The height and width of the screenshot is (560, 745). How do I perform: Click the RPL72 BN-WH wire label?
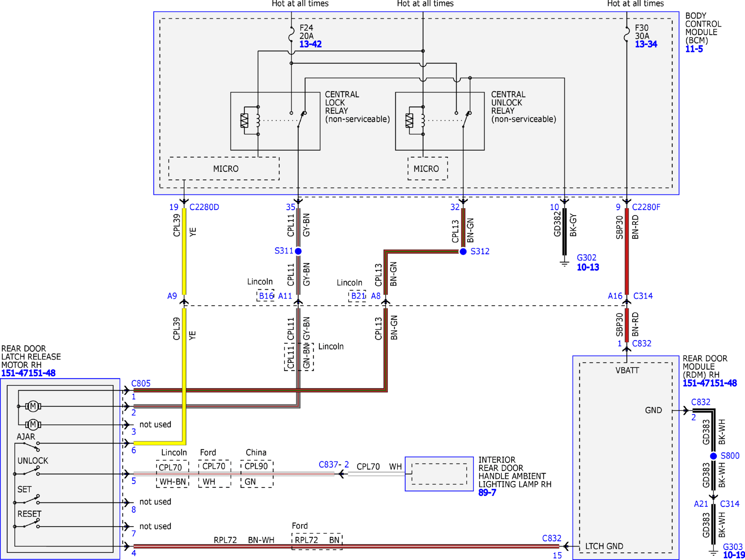244,540
